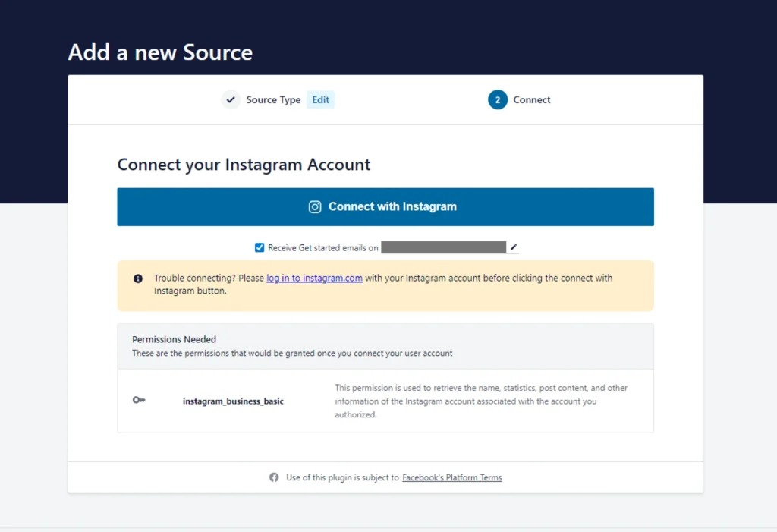The image size is (777, 532).
Task: Click the pencil icon to edit email address
Action: (514, 247)
